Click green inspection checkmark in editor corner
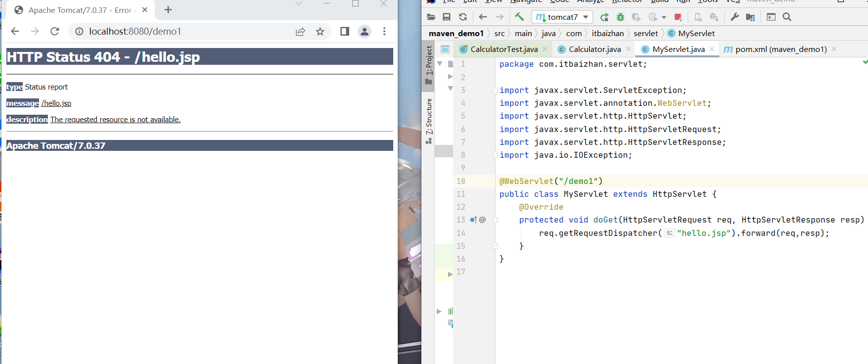 (865, 62)
